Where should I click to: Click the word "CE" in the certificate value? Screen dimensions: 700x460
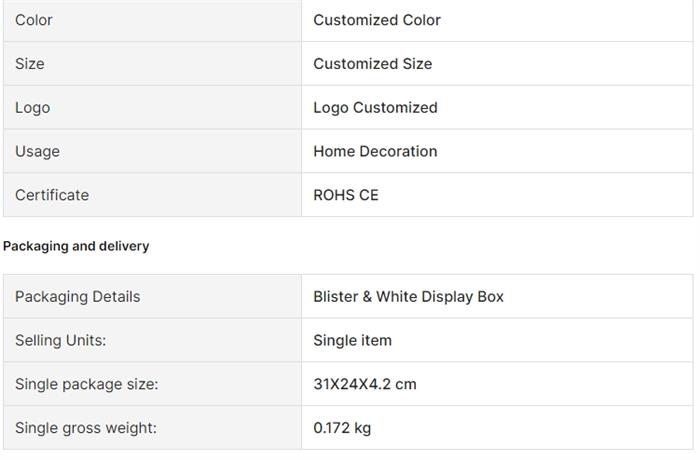tap(369, 196)
